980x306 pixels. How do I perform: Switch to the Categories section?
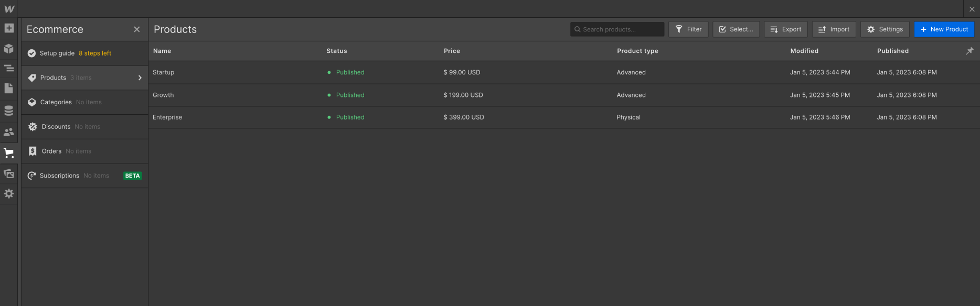56,102
